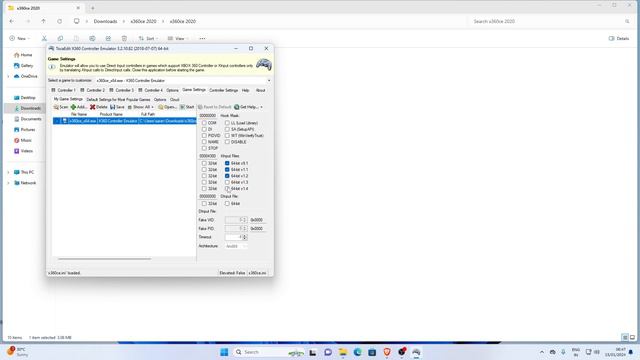Open the New dropdown in Explorer
The width and height of the screenshot is (640, 360).
point(20,38)
